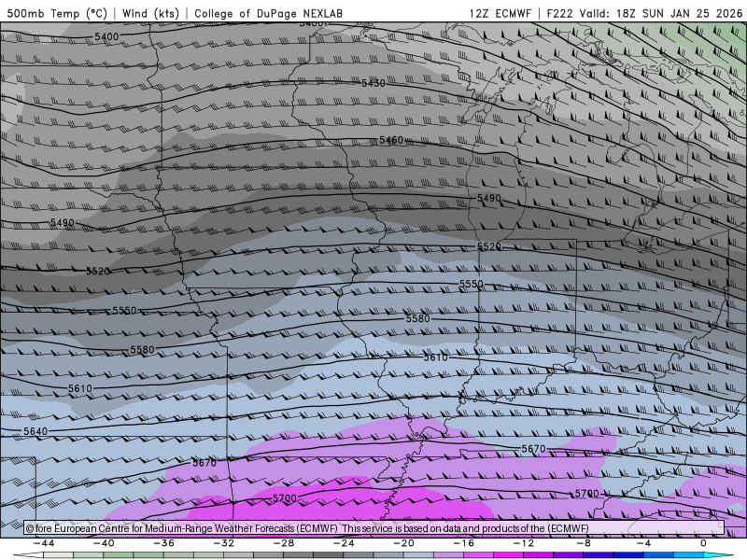Click the 5430 height contour label

coord(373,83)
